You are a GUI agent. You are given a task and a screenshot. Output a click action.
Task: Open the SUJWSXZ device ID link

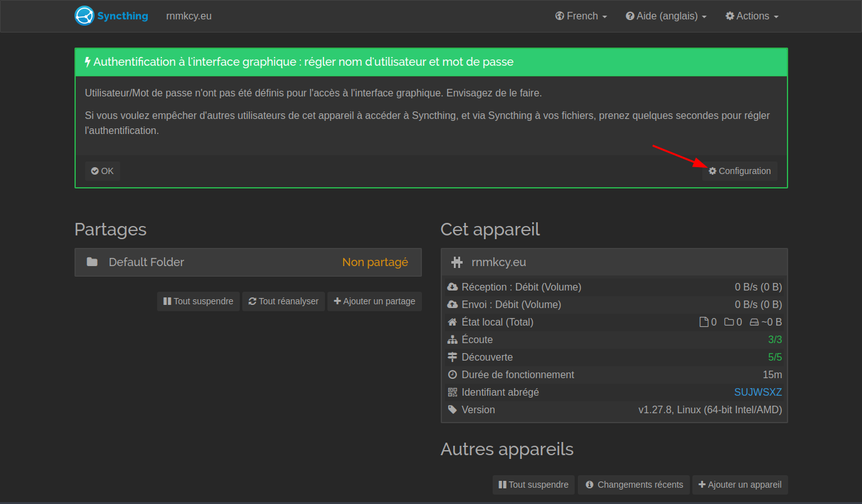(757, 392)
